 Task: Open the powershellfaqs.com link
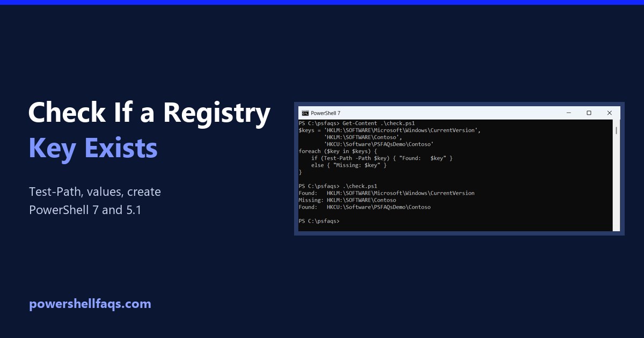coord(90,304)
